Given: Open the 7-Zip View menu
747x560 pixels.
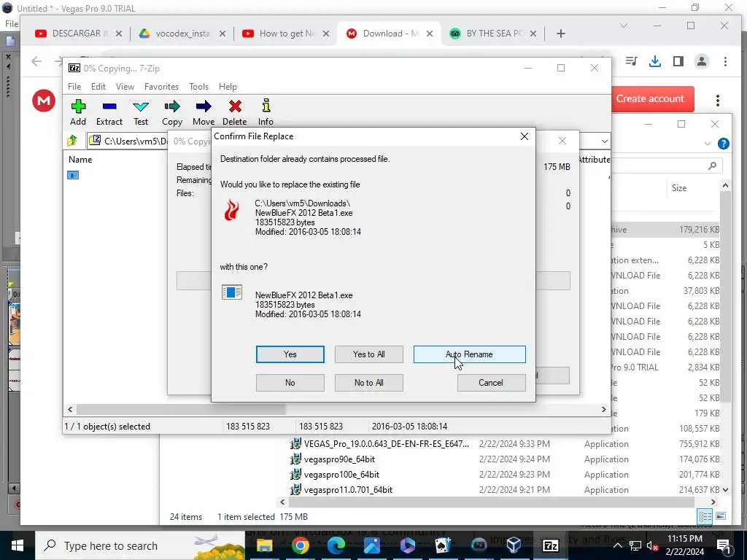Looking at the screenshot, I should [x=125, y=87].
